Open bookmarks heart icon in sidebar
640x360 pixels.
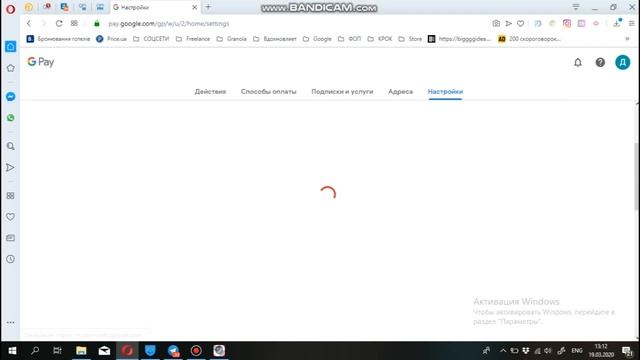(11, 217)
